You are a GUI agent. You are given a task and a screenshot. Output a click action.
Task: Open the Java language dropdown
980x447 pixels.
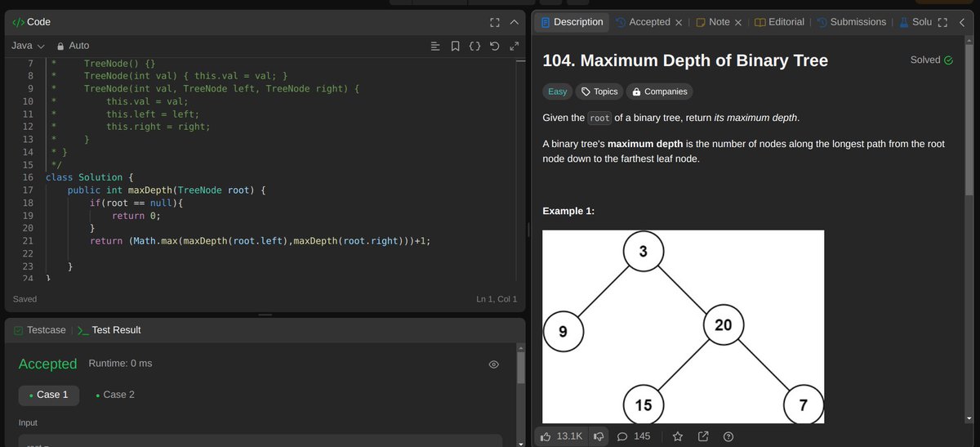[x=28, y=46]
